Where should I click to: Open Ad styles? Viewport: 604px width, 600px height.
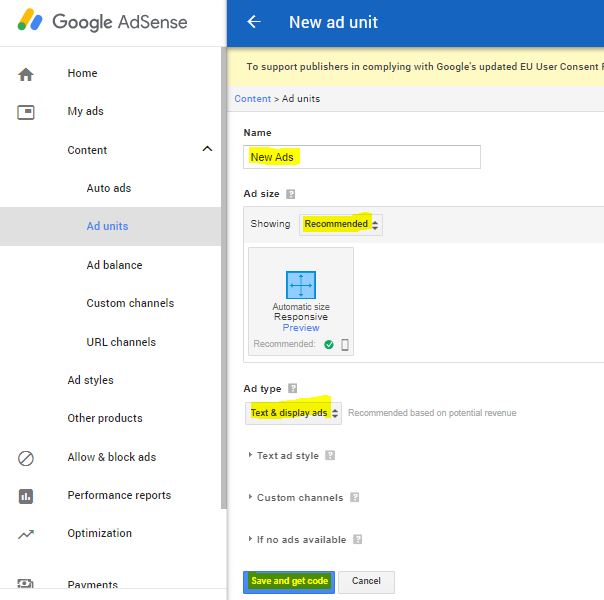click(x=90, y=380)
